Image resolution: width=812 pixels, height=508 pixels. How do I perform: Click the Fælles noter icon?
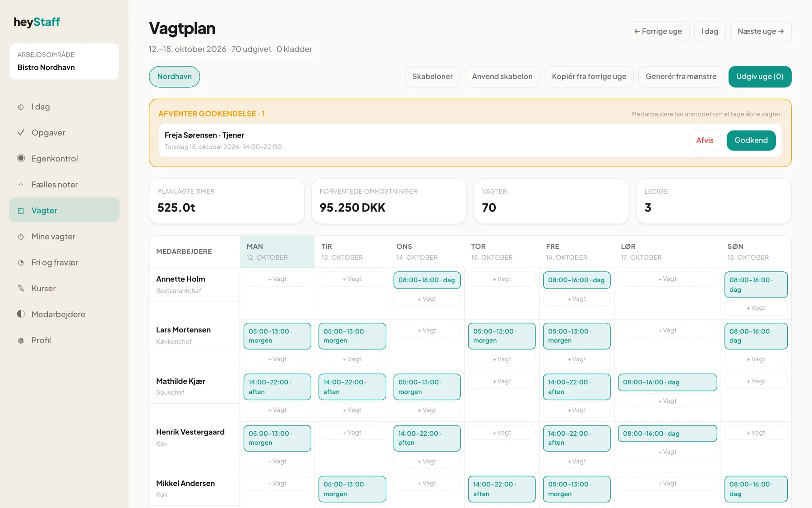click(21, 185)
